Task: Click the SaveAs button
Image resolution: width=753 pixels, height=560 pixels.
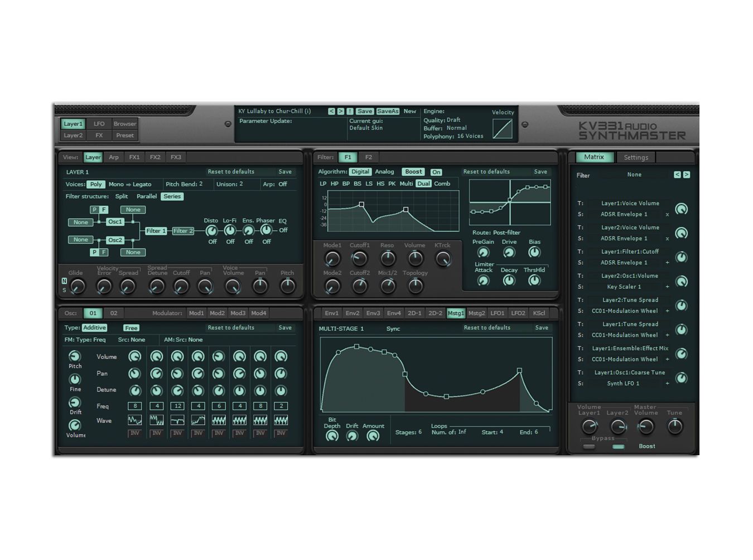Action: pos(388,112)
